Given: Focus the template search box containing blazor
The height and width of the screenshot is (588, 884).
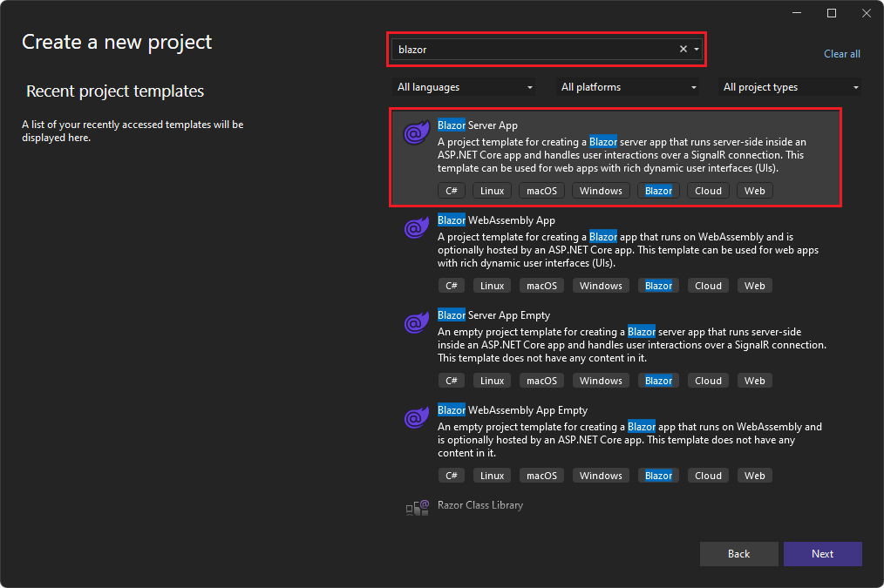Looking at the screenshot, I should tap(532, 50).
